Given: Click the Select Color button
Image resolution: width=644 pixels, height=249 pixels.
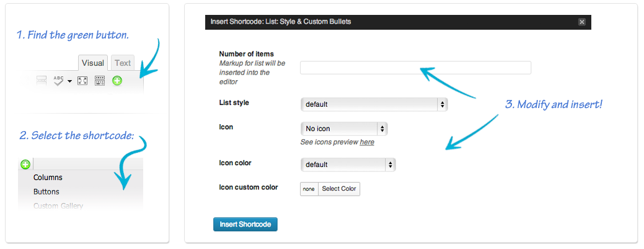Looking at the screenshot, I should point(339,189).
